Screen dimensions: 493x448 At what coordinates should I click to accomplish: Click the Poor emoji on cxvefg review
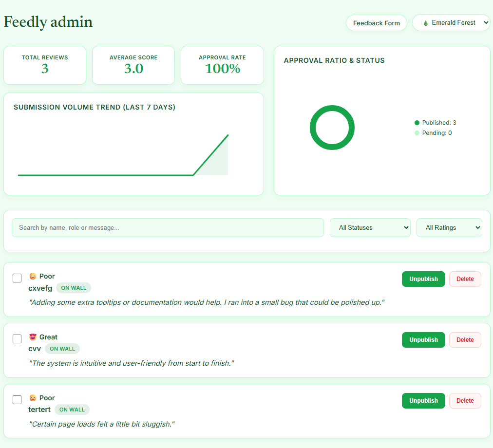pyautogui.click(x=33, y=276)
